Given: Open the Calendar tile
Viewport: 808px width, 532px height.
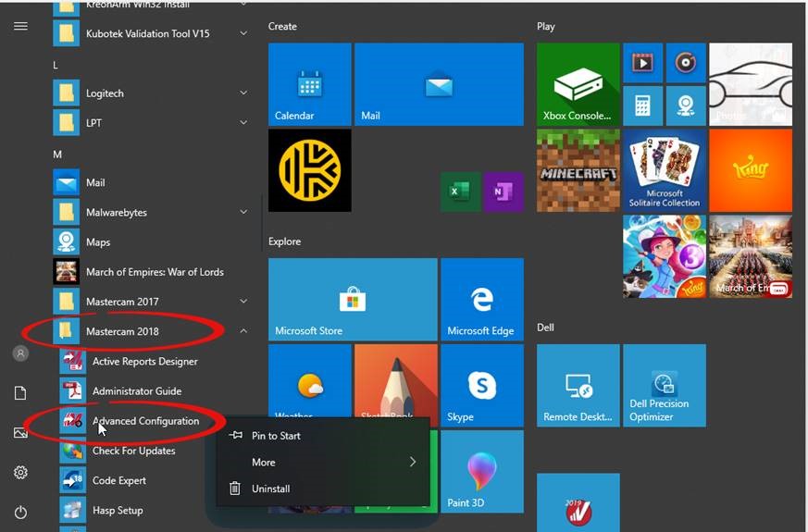Looking at the screenshot, I should click(310, 84).
